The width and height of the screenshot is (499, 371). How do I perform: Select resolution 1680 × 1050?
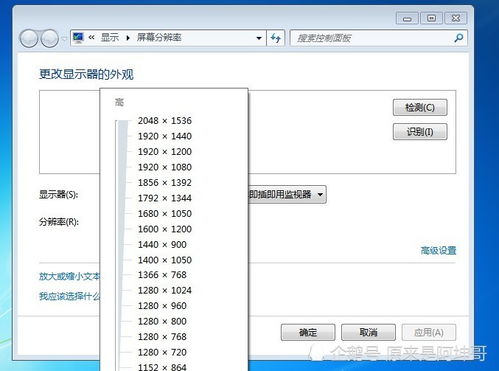point(165,214)
